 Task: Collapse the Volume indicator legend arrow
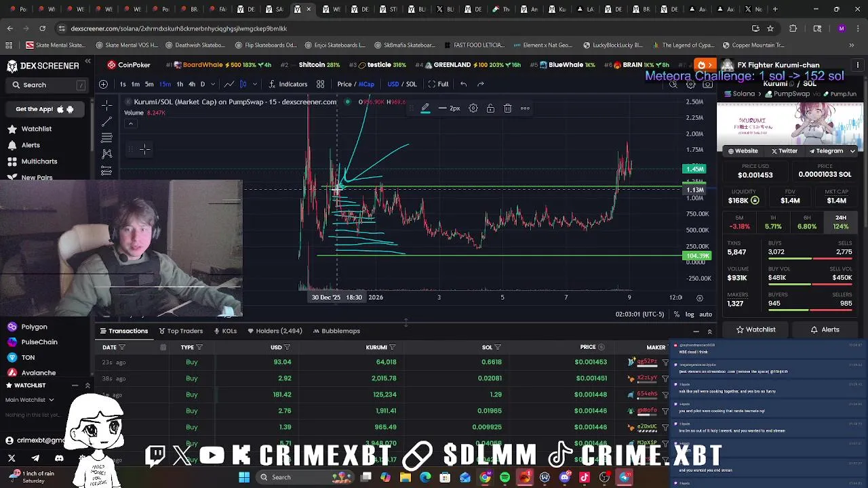coord(131,123)
